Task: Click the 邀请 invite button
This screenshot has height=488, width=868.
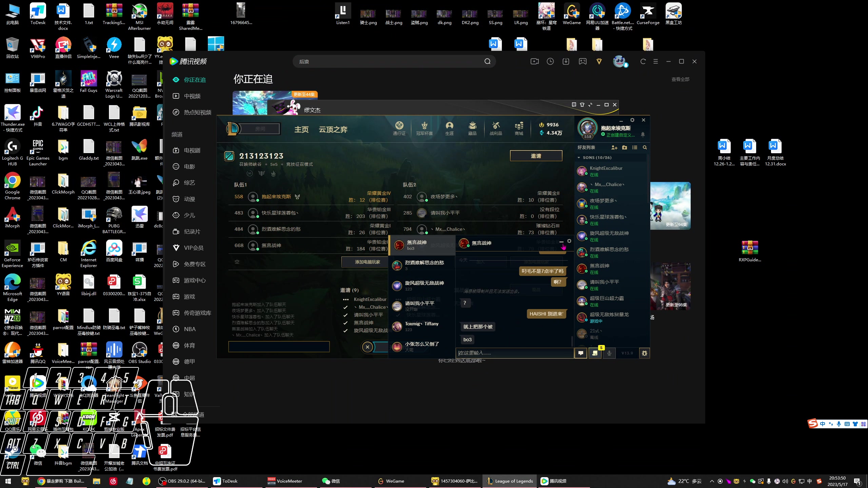Action: [536, 156]
